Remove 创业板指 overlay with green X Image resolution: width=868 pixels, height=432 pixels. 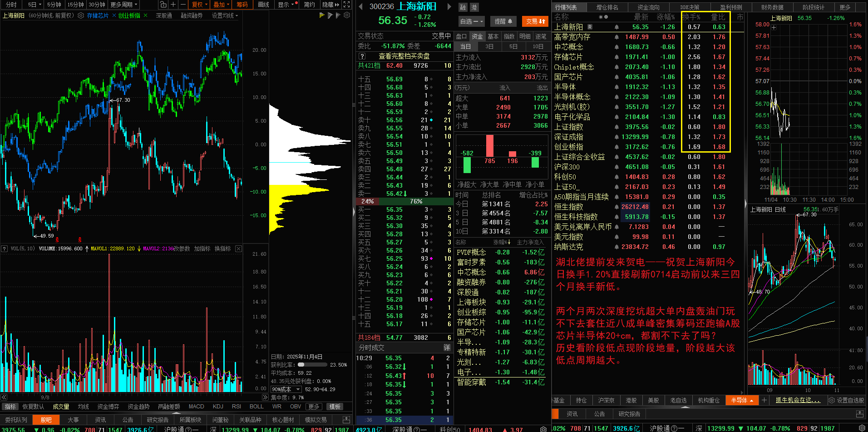[145, 15]
